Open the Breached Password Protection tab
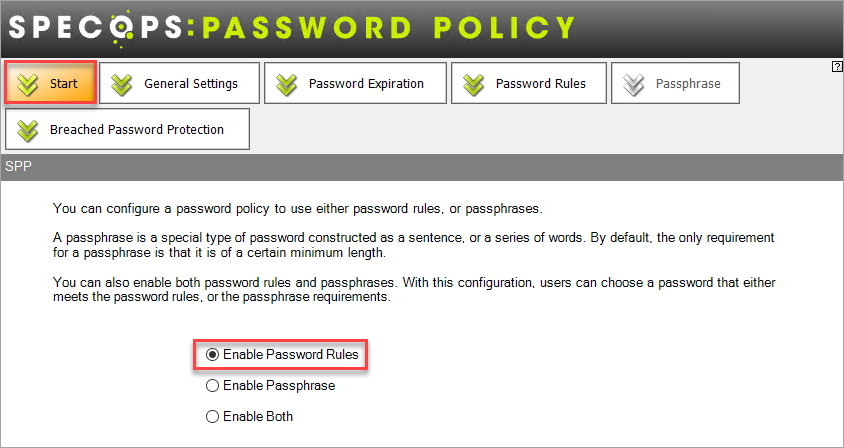Screen dimensions: 844x448 [128, 129]
